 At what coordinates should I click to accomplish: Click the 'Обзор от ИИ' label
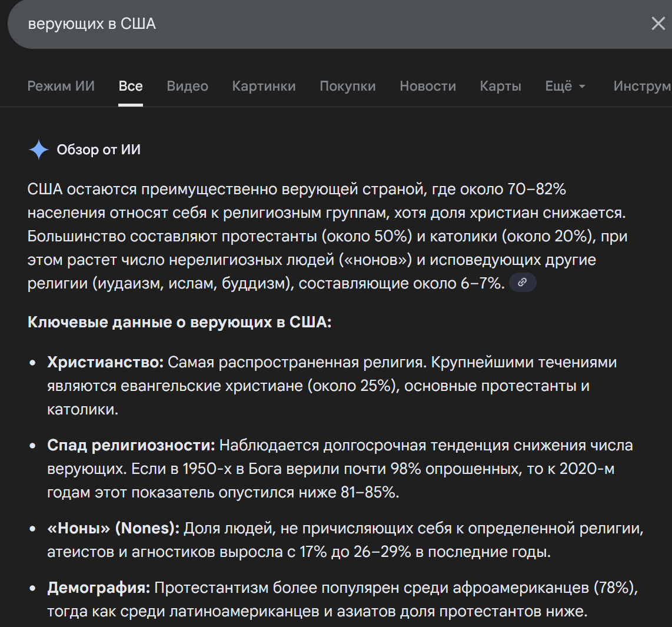pos(99,150)
